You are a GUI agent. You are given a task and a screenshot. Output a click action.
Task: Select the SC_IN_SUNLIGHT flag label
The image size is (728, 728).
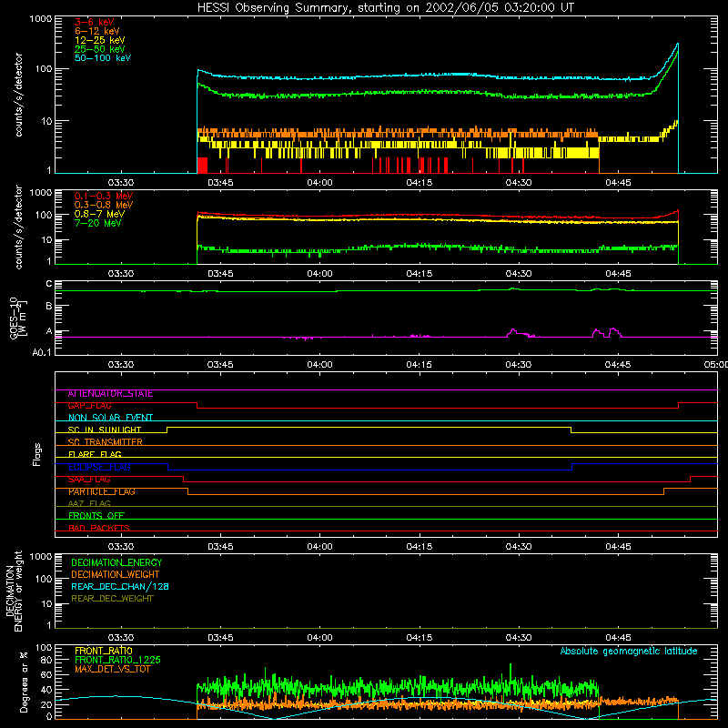click(105, 430)
